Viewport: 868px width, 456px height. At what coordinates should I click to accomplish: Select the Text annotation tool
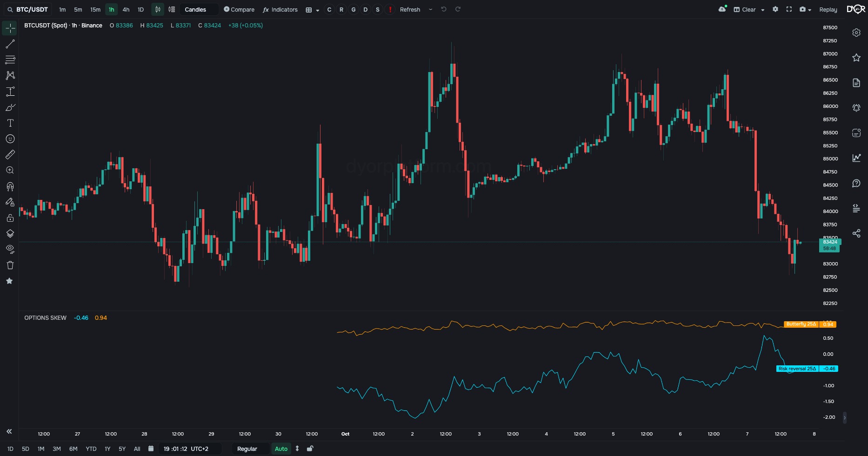click(x=10, y=123)
